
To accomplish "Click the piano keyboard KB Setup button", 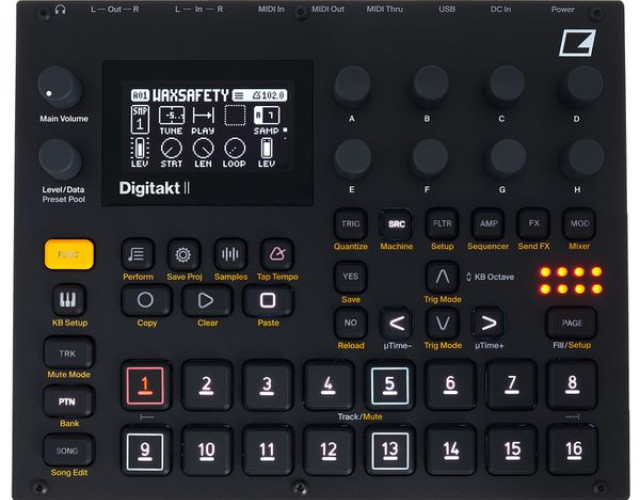I will (69, 300).
